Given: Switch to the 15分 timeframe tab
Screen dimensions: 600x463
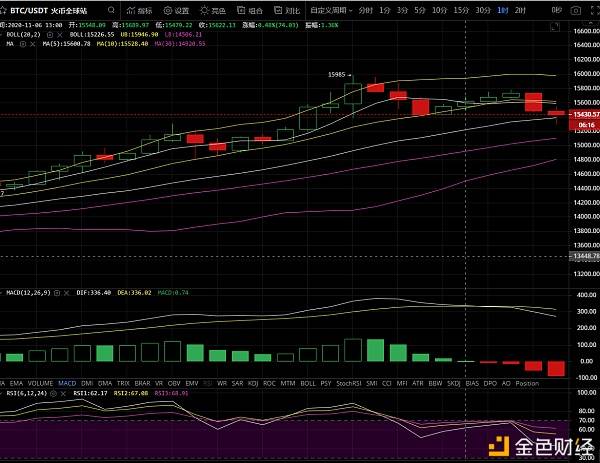Looking at the screenshot, I should pyautogui.click(x=460, y=10).
